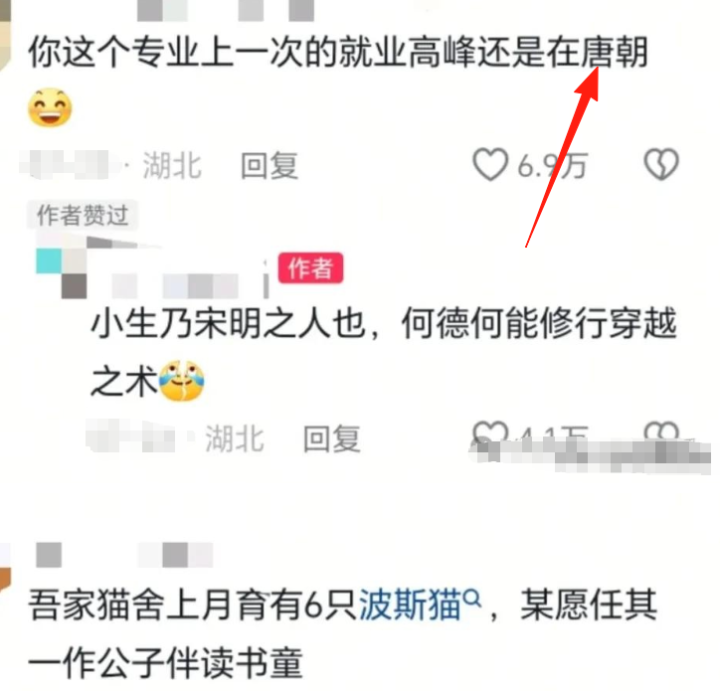Screen dimensions: 720x691
Task: Tap the search magnifier beside 波斯猫
Action: [x=472, y=597]
